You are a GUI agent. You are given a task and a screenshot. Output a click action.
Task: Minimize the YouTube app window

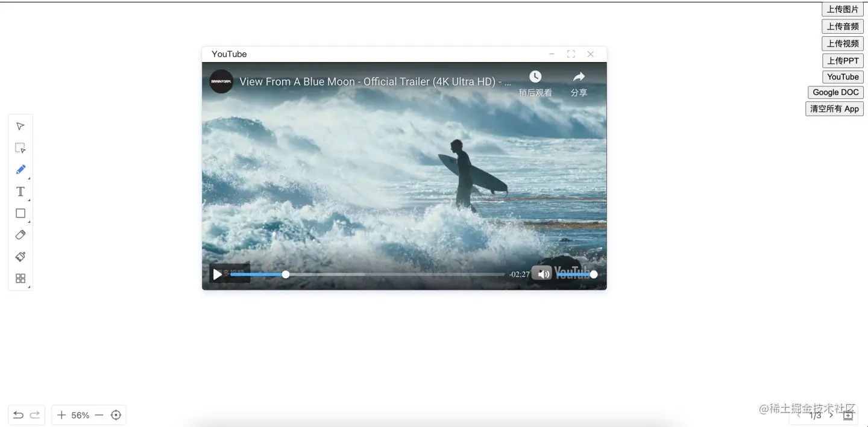pos(552,54)
